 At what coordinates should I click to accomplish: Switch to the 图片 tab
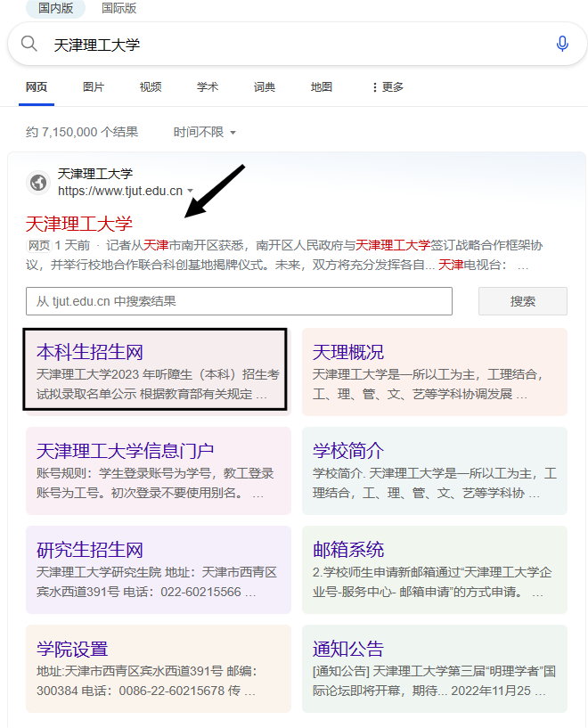(x=94, y=86)
